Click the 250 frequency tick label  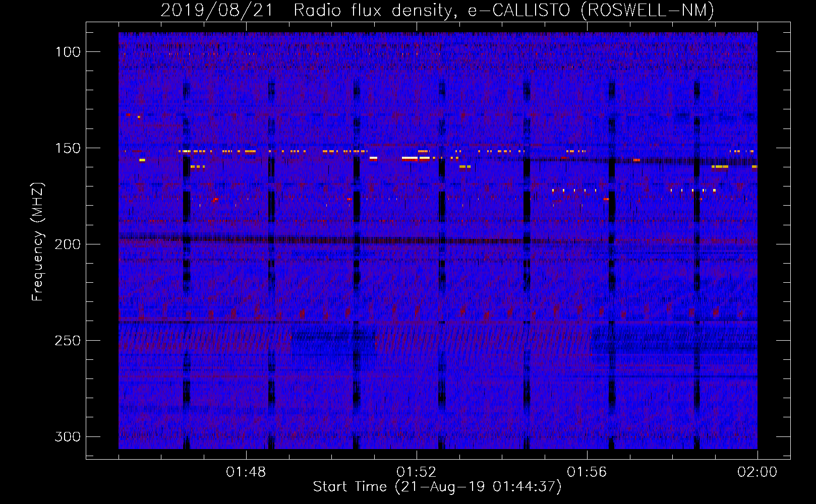point(68,341)
